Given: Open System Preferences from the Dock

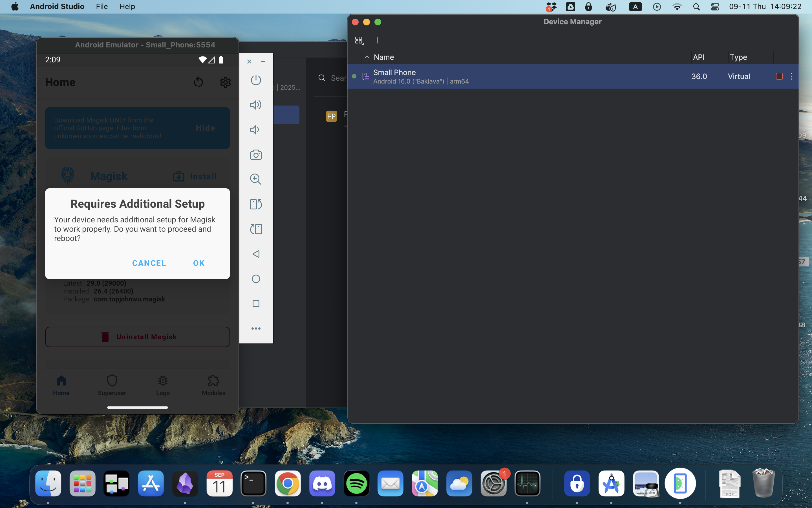Looking at the screenshot, I should pyautogui.click(x=493, y=483).
